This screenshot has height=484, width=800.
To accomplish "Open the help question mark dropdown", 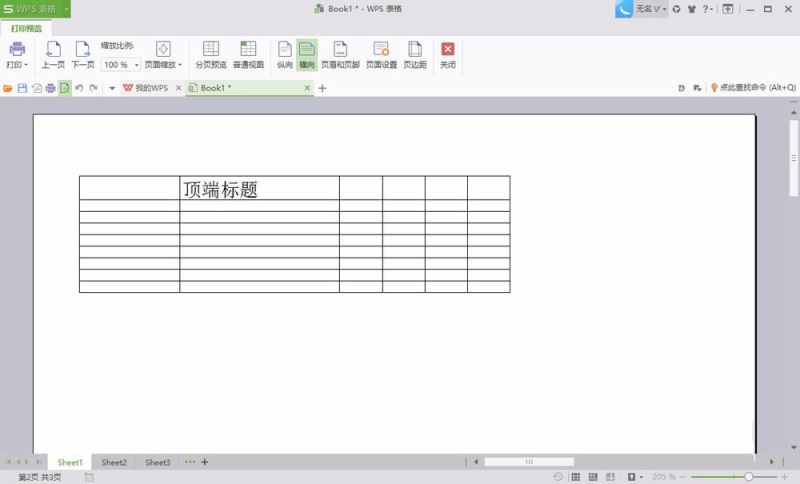I will pyautogui.click(x=708, y=9).
